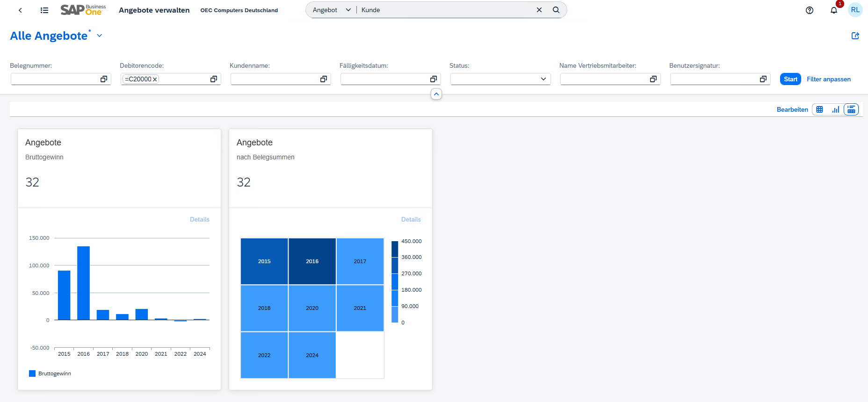Open value help for Belegnummer field
Image resolution: width=868 pixels, height=402 pixels.
pos(104,79)
